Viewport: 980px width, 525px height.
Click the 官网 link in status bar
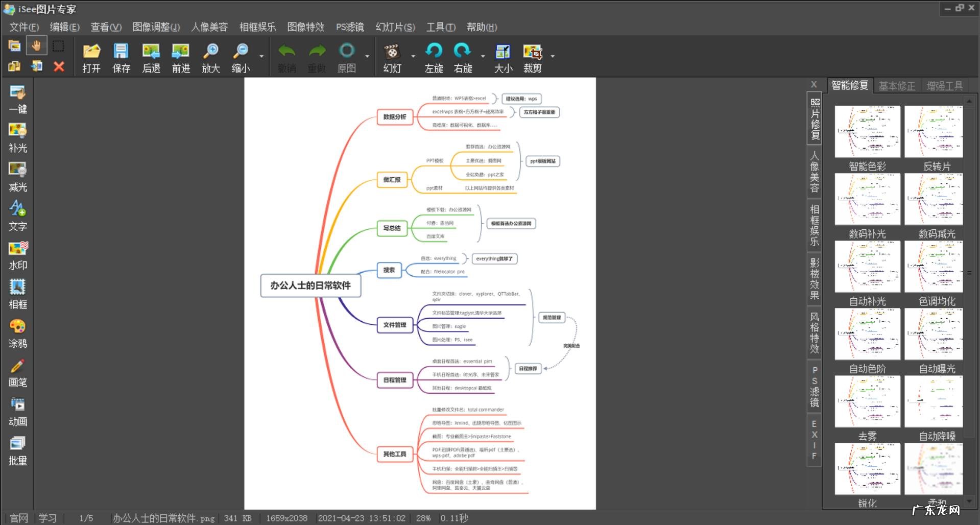[19, 518]
